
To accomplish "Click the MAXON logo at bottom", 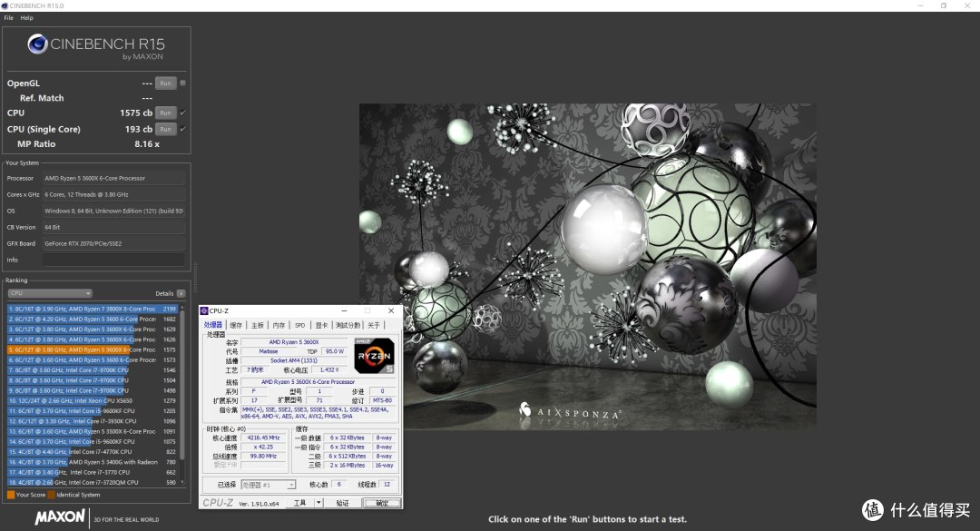I will [60, 516].
